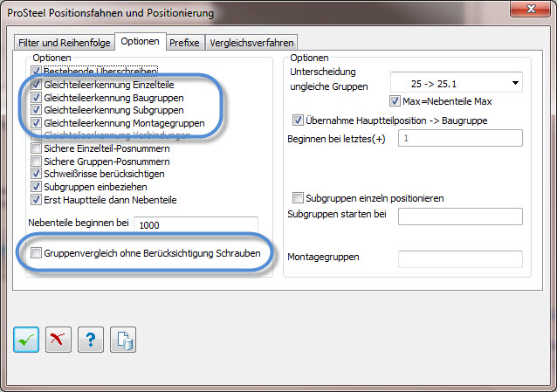Uncheck Übernahme Hauptteilposition -> Baugruppe
This screenshot has width=557, height=392.
298,120
